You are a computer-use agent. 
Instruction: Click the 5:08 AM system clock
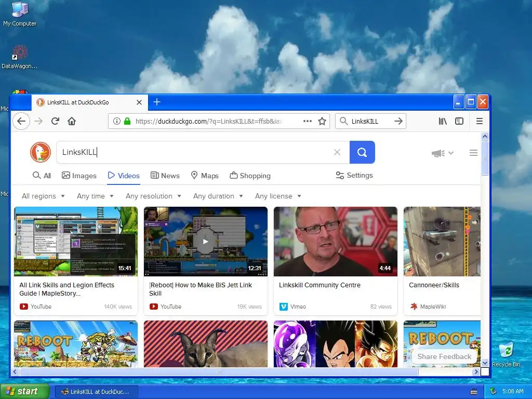click(513, 392)
